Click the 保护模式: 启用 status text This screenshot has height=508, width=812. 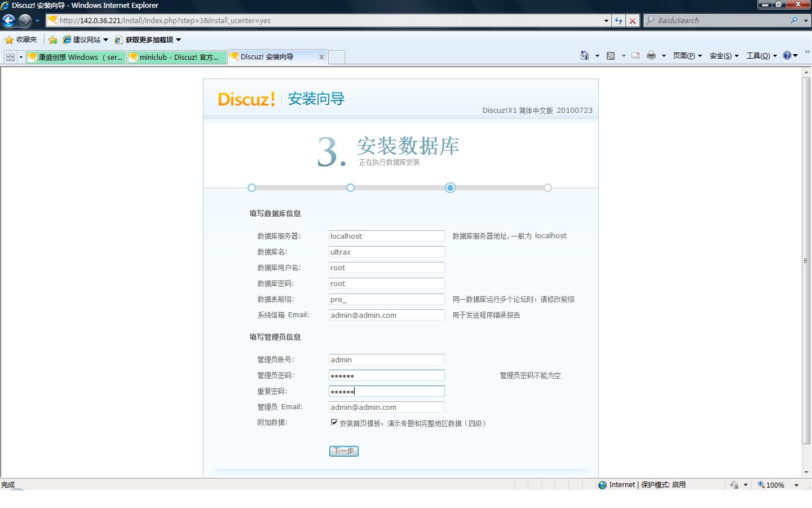(663, 485)
